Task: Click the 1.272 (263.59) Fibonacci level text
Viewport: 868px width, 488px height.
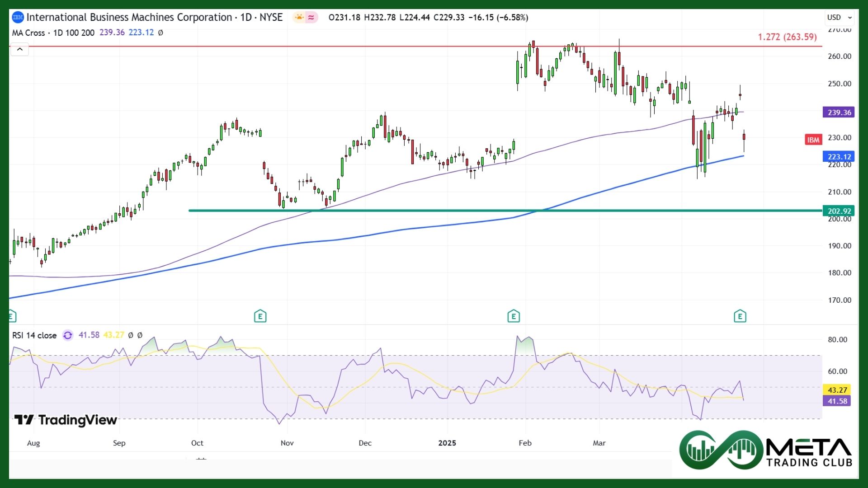Action: click(787, 37)
